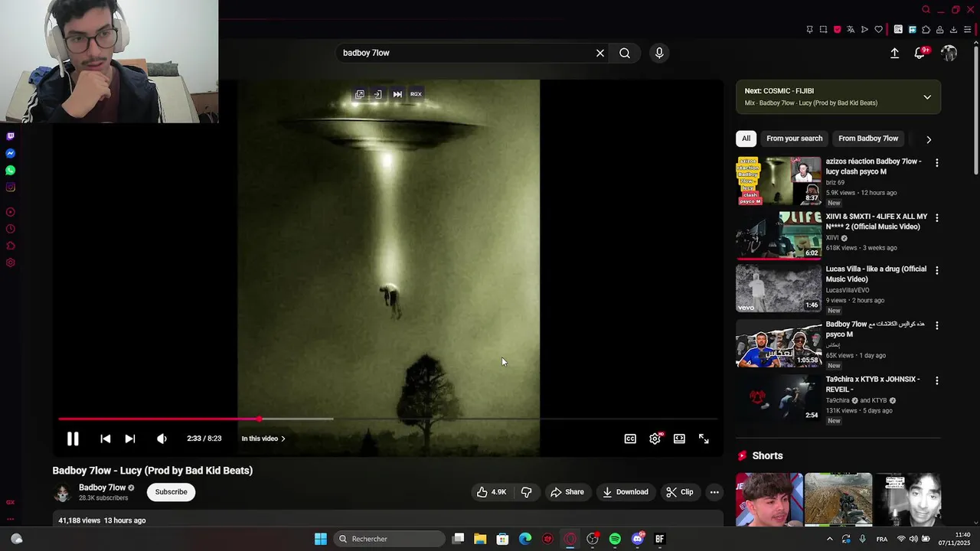980x551 pixels.
Task: Open Instagram in the sidebar
Action: coord(10,187)
